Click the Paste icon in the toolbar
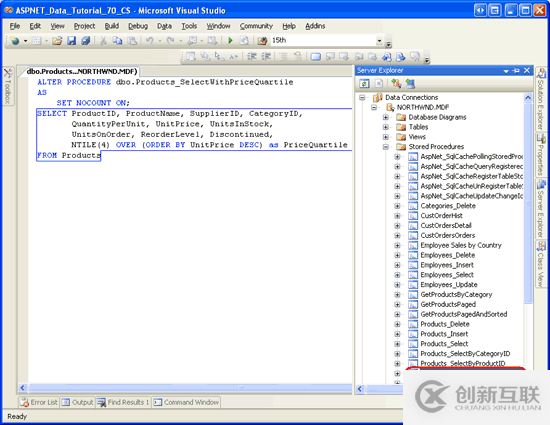The width and height of the screenshot is (550, 425). pyautogui.click(x=132, y=41)
